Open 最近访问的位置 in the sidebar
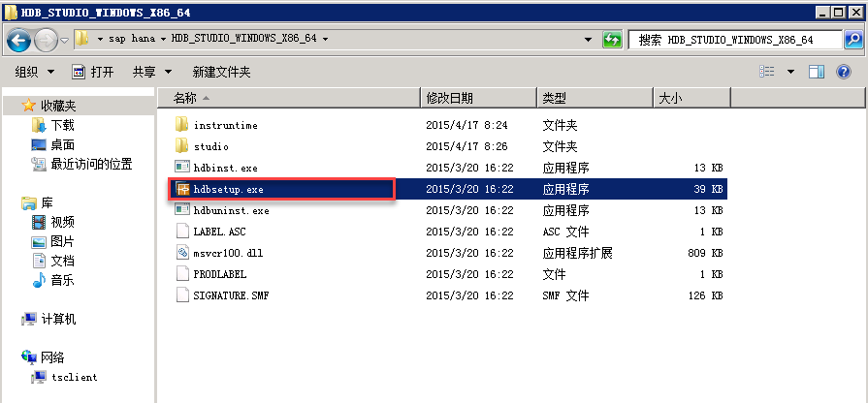Image resolution: width=868 pixels, height=403 pixels. click(x=91, y=164)
